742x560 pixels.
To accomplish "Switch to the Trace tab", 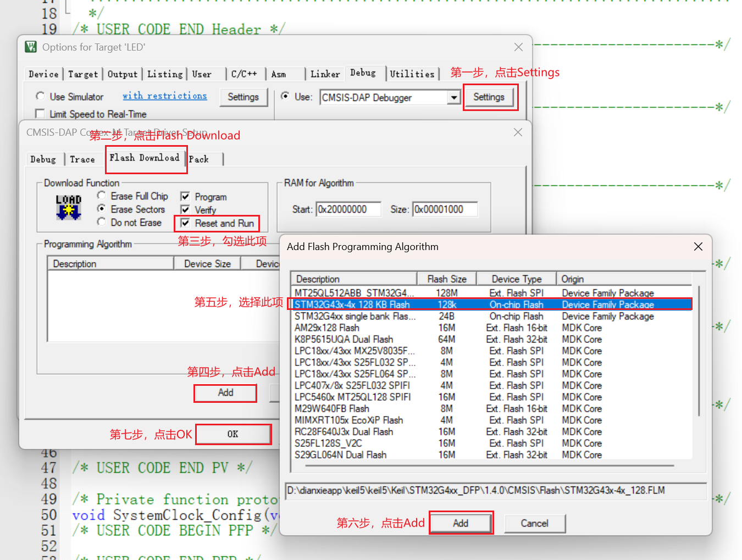I will pos(82,159).
